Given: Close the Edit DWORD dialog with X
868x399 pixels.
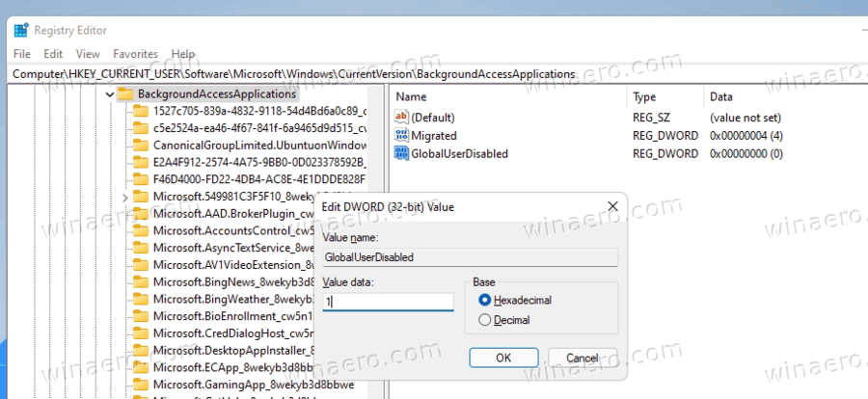Looking at the screenshot, I should coord(612,206).
